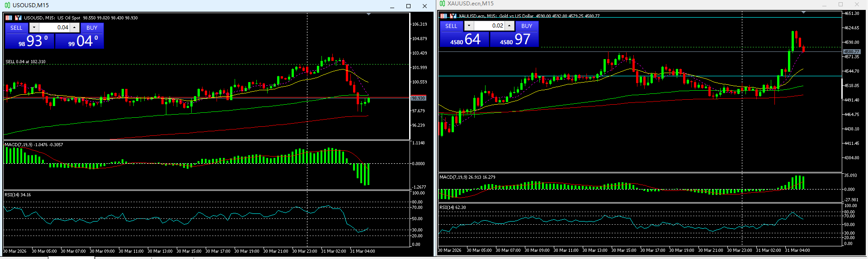Click the 0.02 volume field on XAUUSD
This screenshot has width=868, height=259.
(489, 26)
